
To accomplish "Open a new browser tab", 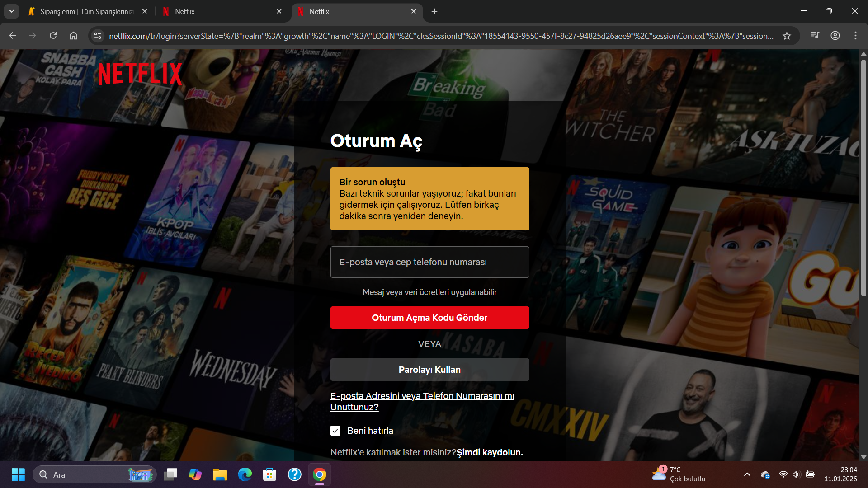I will click(x=434, y=11).
